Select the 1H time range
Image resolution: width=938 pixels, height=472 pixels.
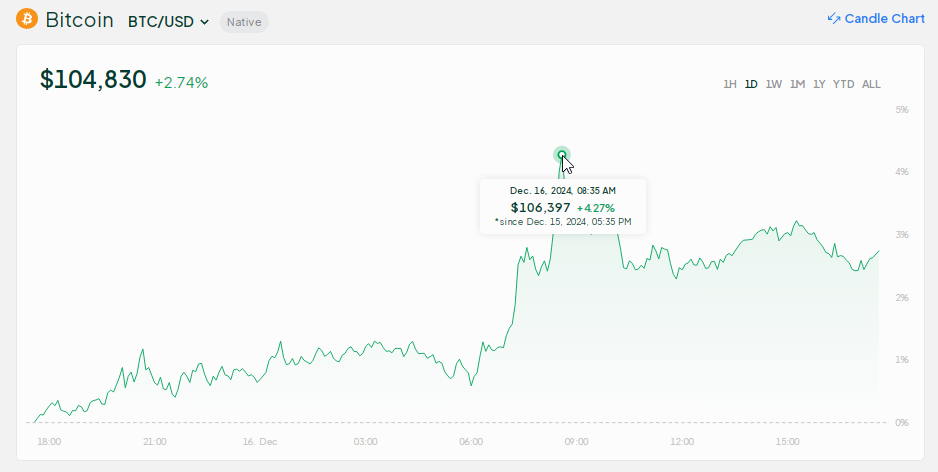coord(730,84)
